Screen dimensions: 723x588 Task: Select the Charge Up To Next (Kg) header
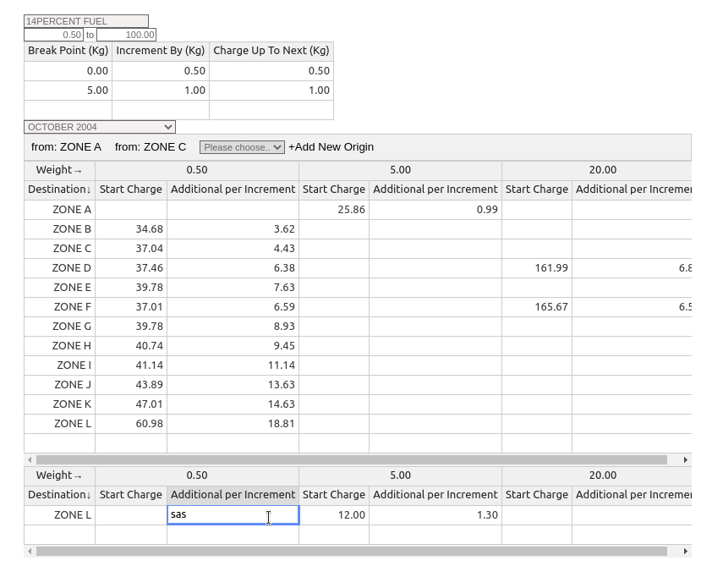pyautogui.click(x=271, y=52)
